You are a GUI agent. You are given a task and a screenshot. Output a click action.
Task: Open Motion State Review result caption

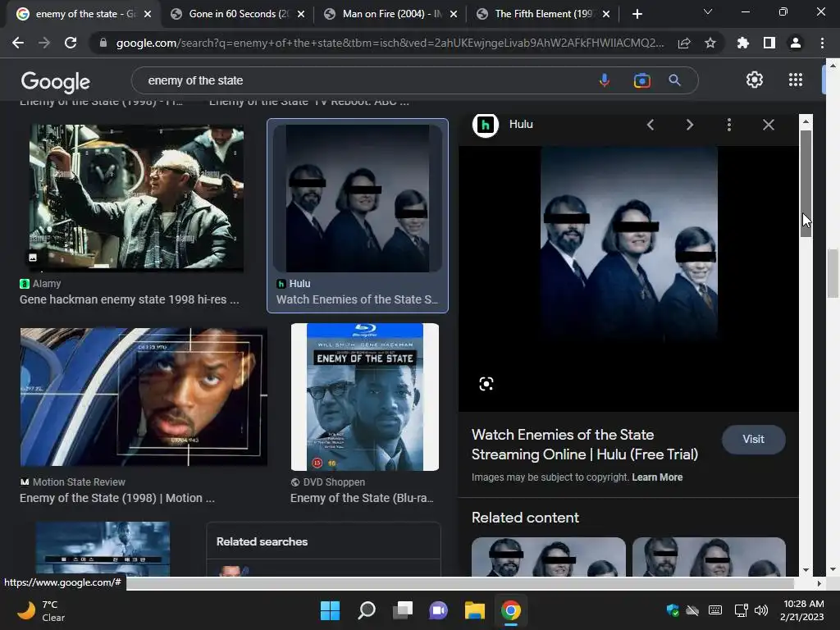tap(116, 498)
